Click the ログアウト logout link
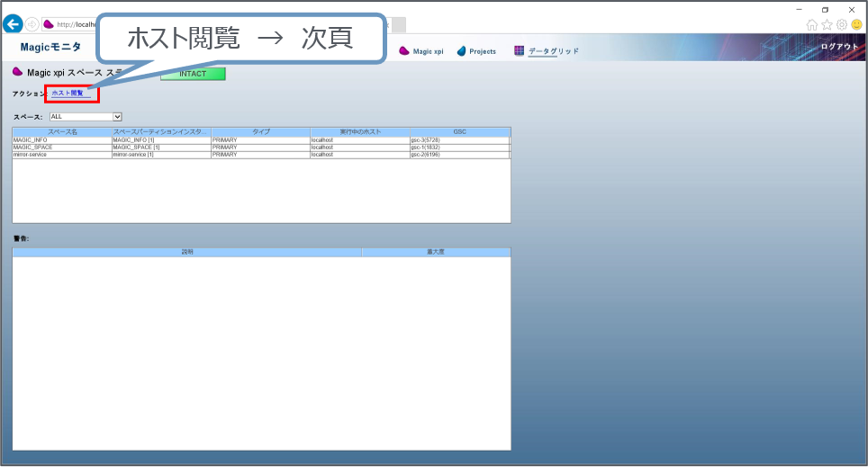 839,48
